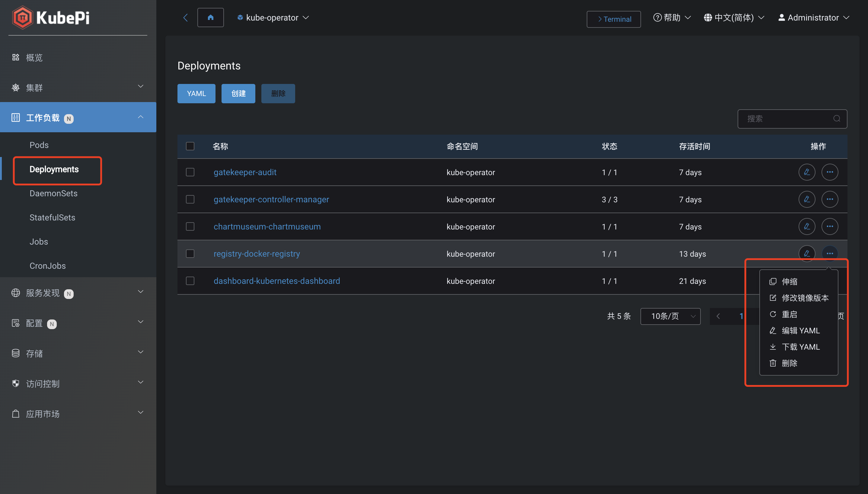Viewport: 868px width, 494px height.
Task: Click the app market bag icon
Action: pos(16,414)
